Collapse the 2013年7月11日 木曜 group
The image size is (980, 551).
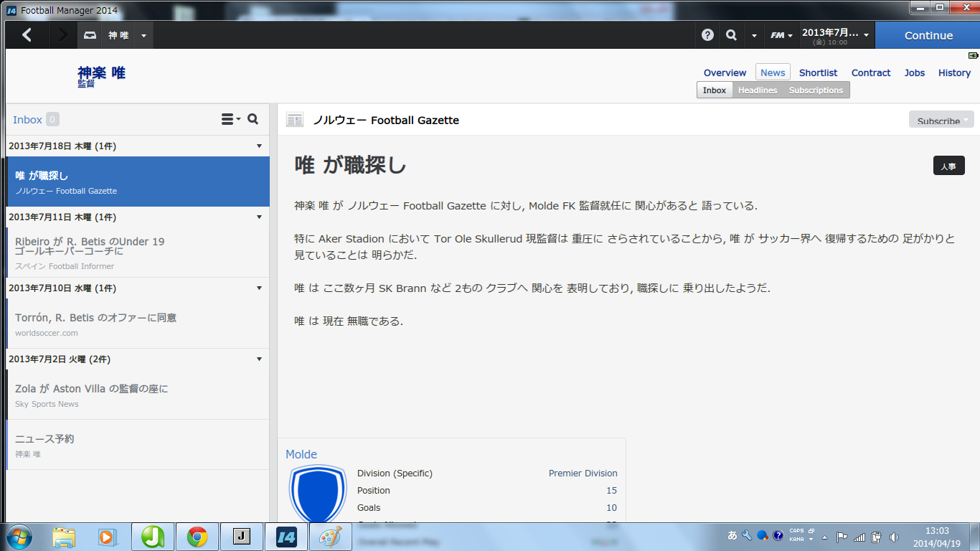pos(259,217)
